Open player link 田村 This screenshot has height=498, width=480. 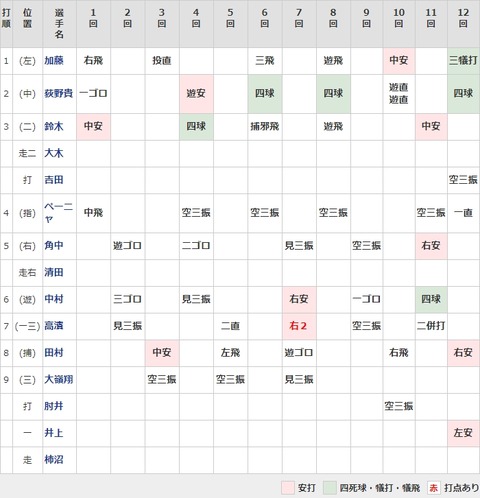54,352
